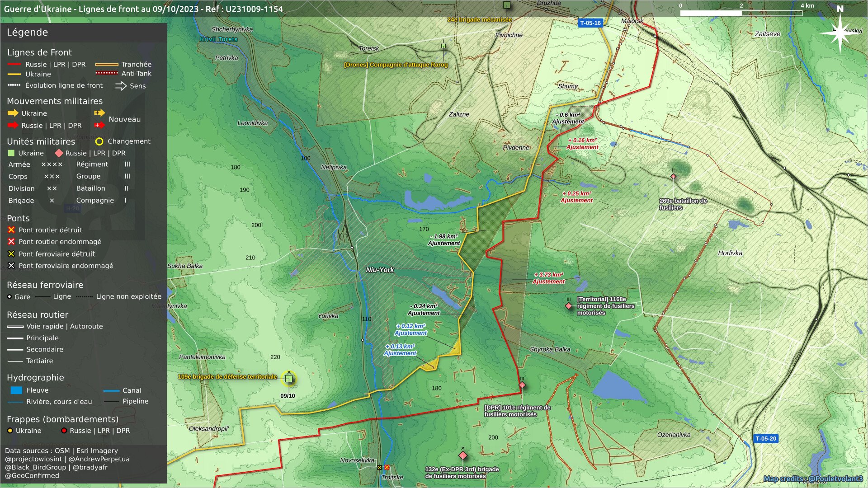Image resolution: width=868 pixels, height=488 pixels.
Task: Click the 24e brigade mécanisée square marker
Action: pyautogui.click(x=507, y=5)
